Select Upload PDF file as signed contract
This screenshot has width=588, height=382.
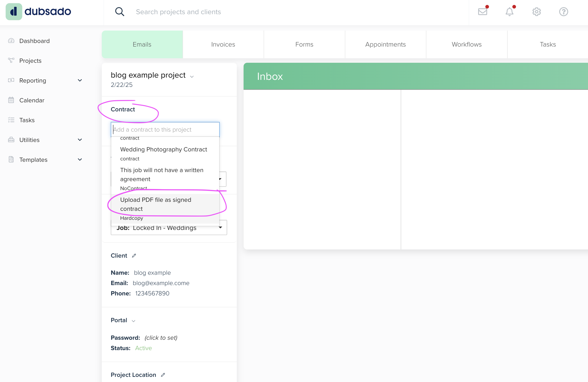click(156, 204)
